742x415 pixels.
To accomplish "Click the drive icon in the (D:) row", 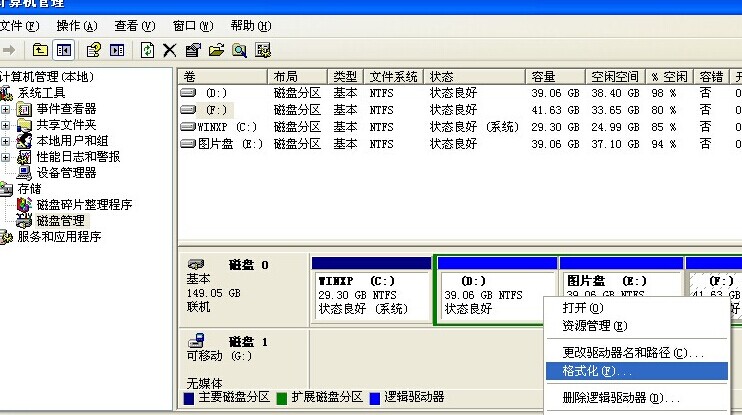I will click(x=188, y=93).
